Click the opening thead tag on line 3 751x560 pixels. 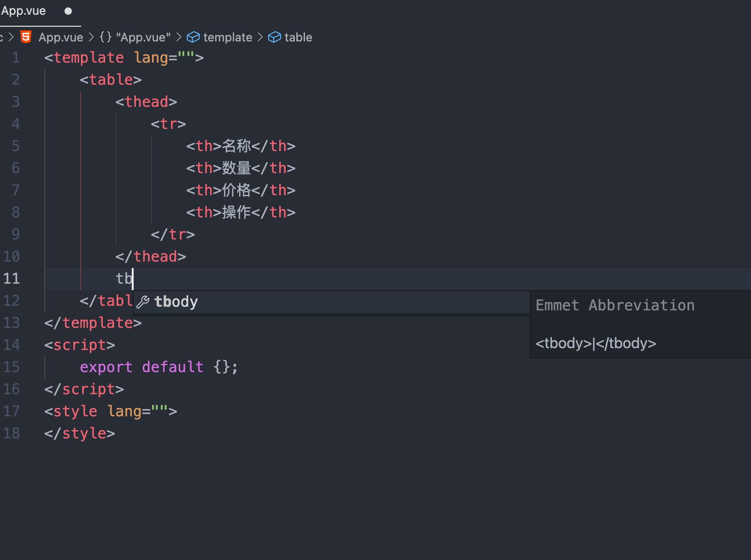click(146, 101)
